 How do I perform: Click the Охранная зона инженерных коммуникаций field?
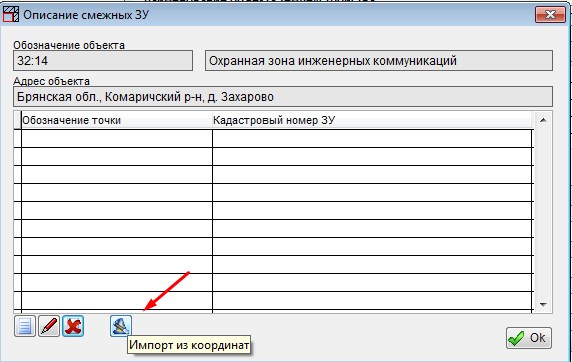(x=379, y=61)
